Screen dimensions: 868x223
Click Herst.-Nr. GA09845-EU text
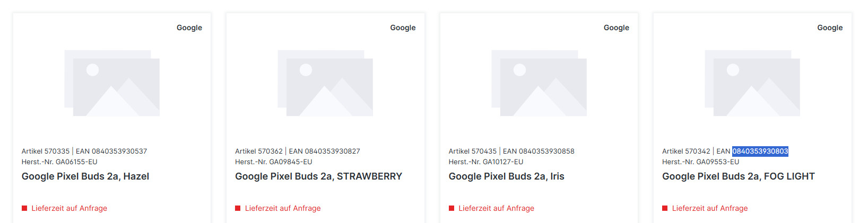273,162
